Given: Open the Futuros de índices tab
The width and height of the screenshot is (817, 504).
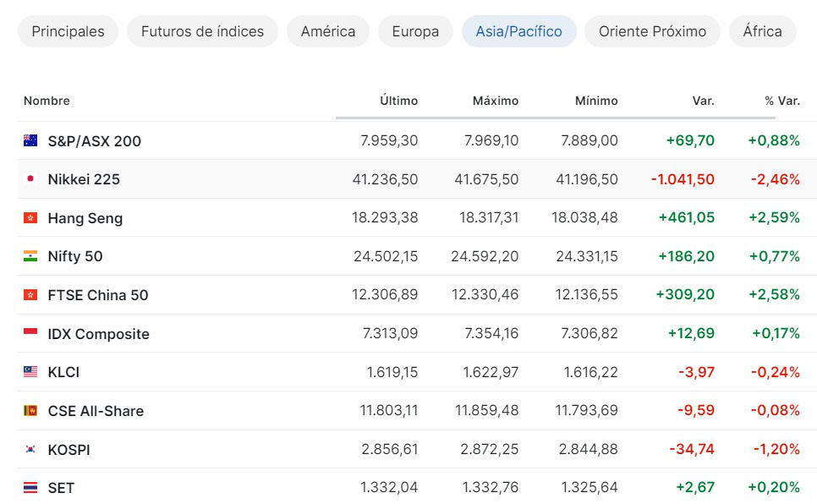Looking at the screenshot, I should click(x=202, y=31).
